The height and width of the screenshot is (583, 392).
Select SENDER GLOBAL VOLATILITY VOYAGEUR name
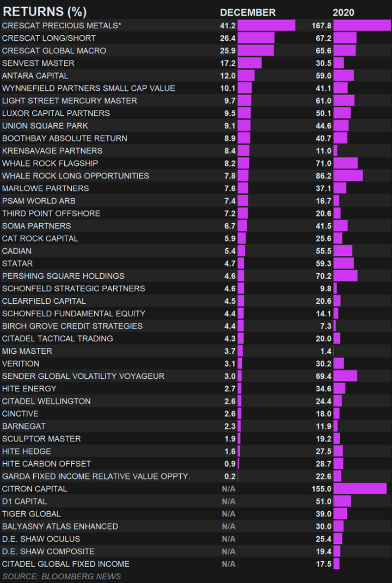point(83,376)
